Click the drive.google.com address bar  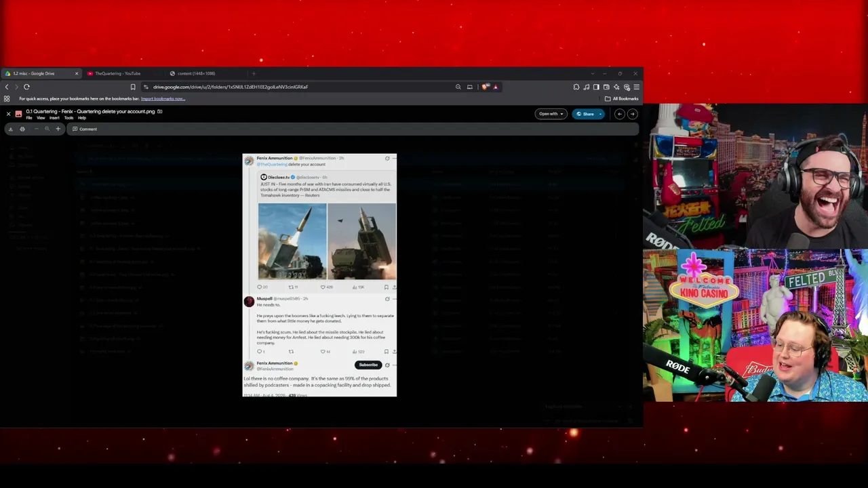click(298, 87)
